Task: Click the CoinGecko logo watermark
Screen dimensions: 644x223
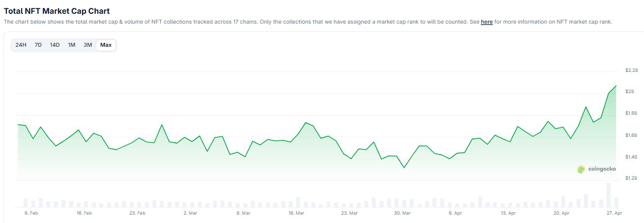Action: point(596,169)
